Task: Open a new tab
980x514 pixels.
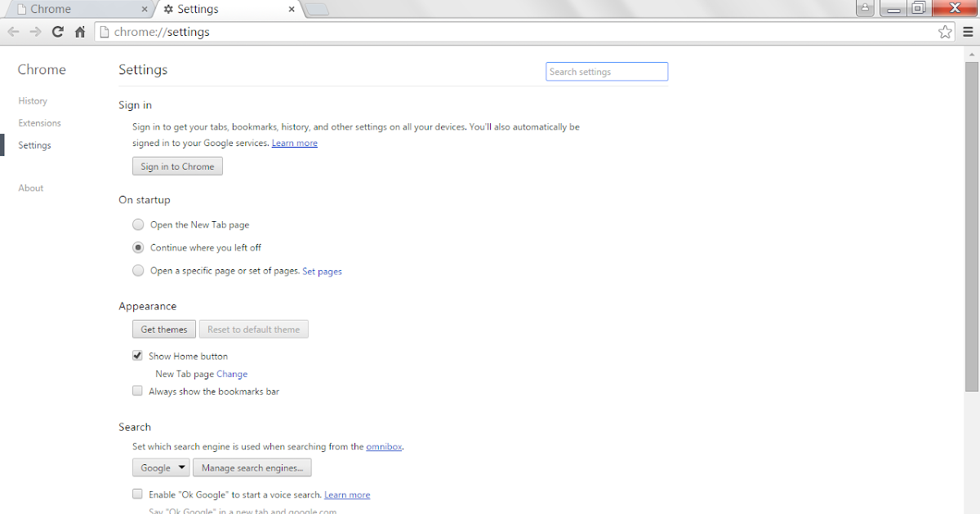Action: coord(317,9)
